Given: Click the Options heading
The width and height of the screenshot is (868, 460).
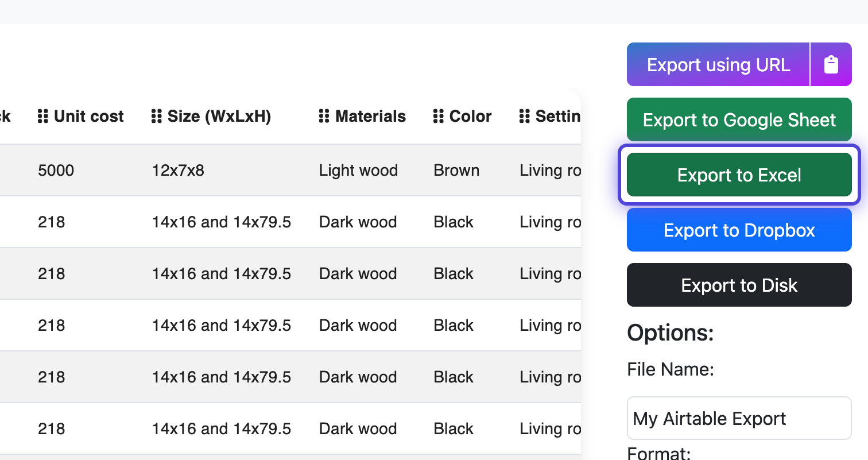Looking at the screenshot, I should pos(671,333).
